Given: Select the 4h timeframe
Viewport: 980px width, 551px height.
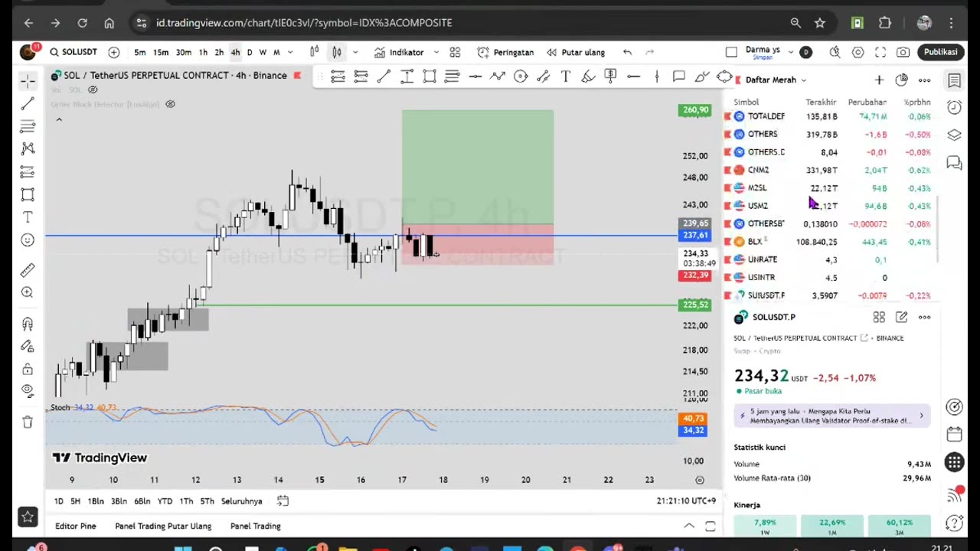Looking at the screenshot, I should tap(235, 52).
